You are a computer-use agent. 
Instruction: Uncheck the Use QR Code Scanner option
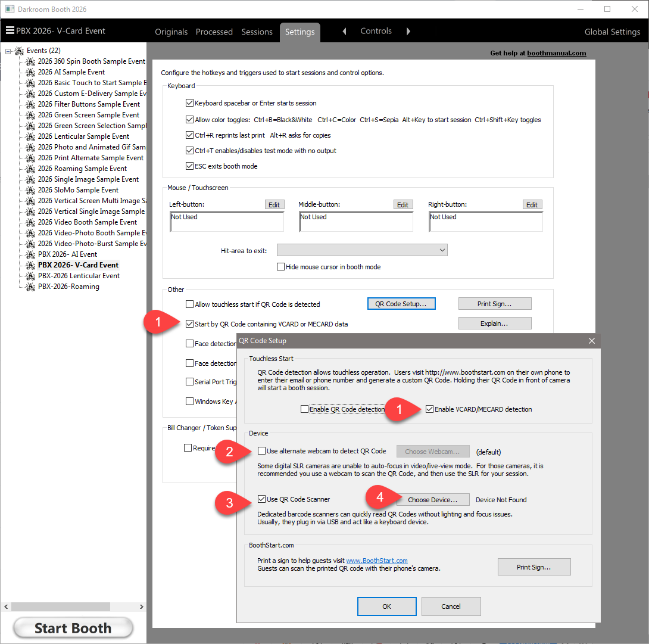pyautogui.click(x=262, y=499)
